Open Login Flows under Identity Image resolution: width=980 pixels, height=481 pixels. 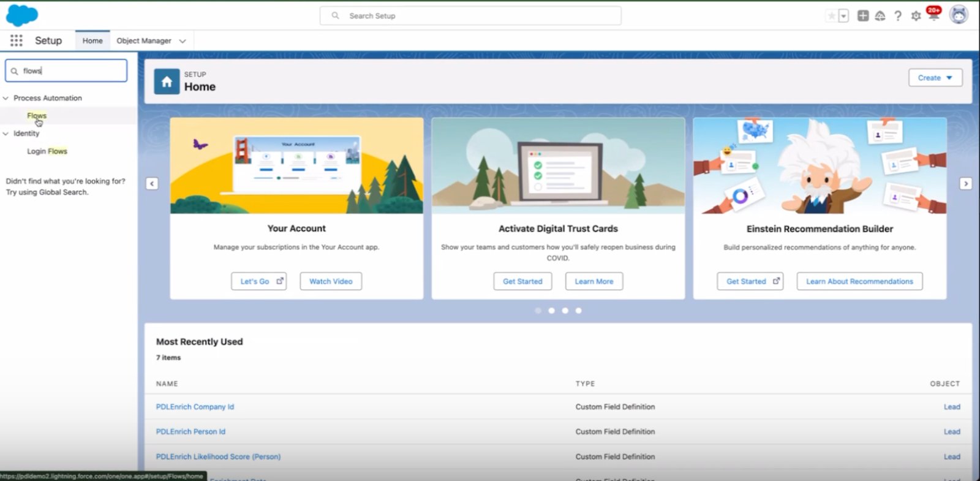click(47, 151)
